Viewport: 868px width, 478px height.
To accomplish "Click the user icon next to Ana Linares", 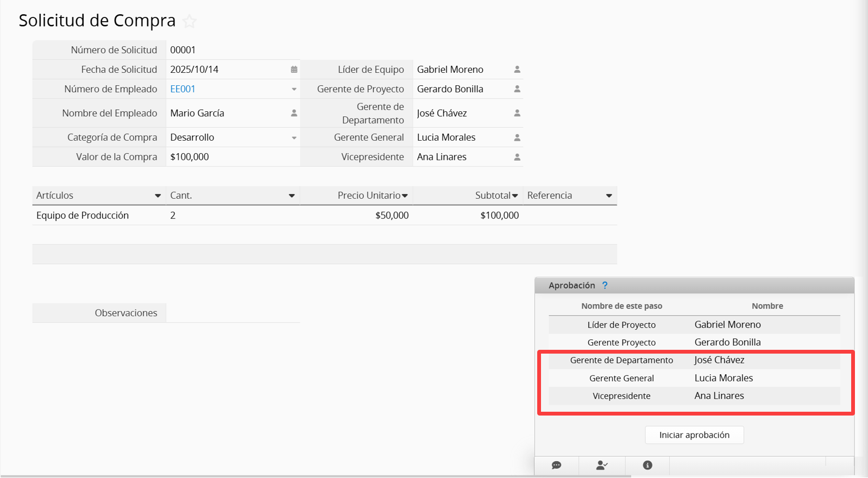I will pos(517,157).
